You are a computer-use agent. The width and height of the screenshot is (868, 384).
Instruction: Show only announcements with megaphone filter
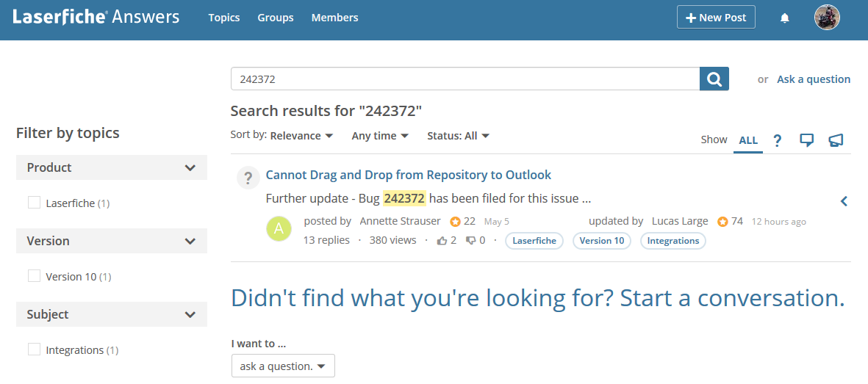click(x=836, y=140)
